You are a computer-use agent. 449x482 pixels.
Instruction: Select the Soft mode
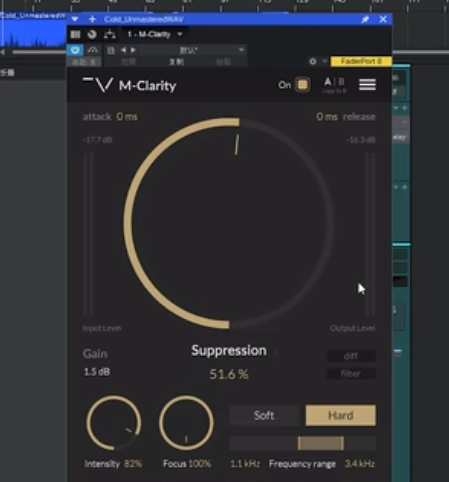click(x=264, y=415)
